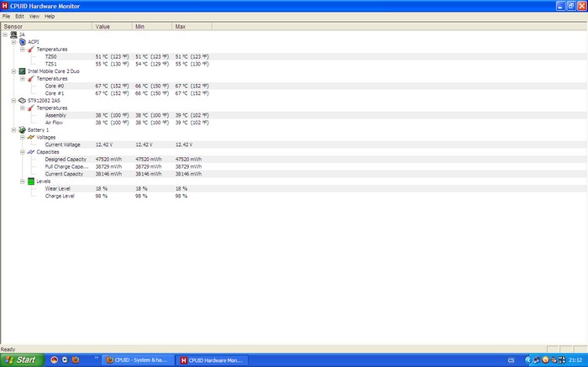Screen dimensions: 588x367
Task: Collapse the Voltages group
Action: [x=23, y=137]
